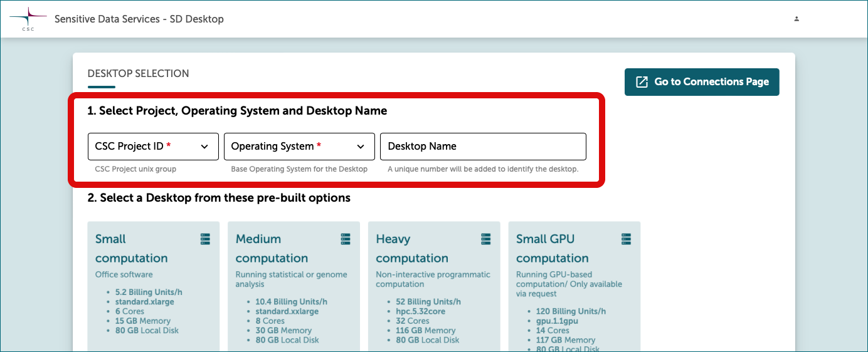Viewport: 868px width, 352px height.
Task: Click the '32 Cores' text
Action: click(x=413, y=321)
